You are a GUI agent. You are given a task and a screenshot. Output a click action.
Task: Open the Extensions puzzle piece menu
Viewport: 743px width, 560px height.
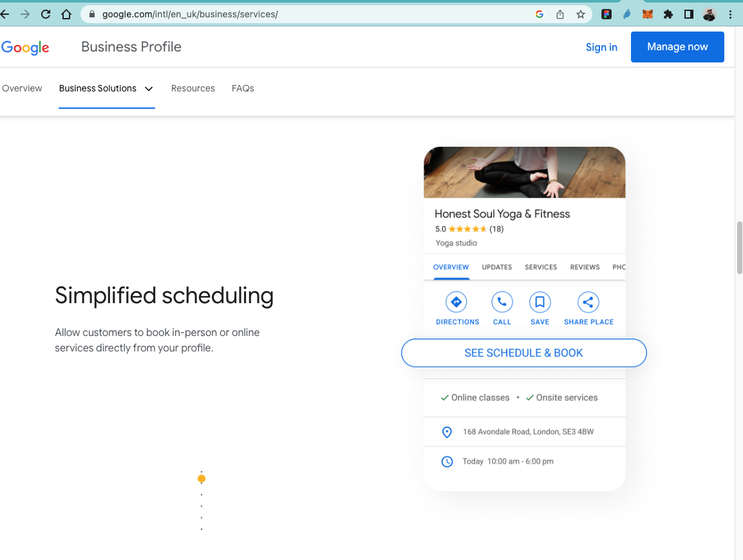(668, 14)
